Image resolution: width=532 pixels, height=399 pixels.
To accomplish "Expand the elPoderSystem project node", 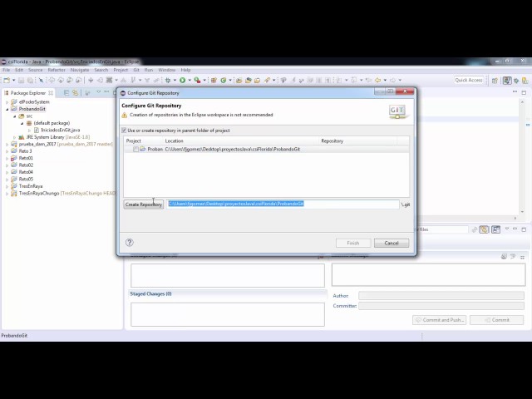I will click(7, 101).
